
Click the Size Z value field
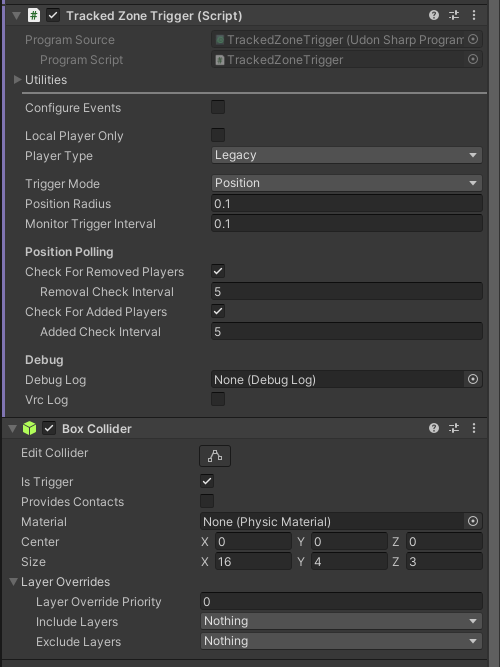445,562
